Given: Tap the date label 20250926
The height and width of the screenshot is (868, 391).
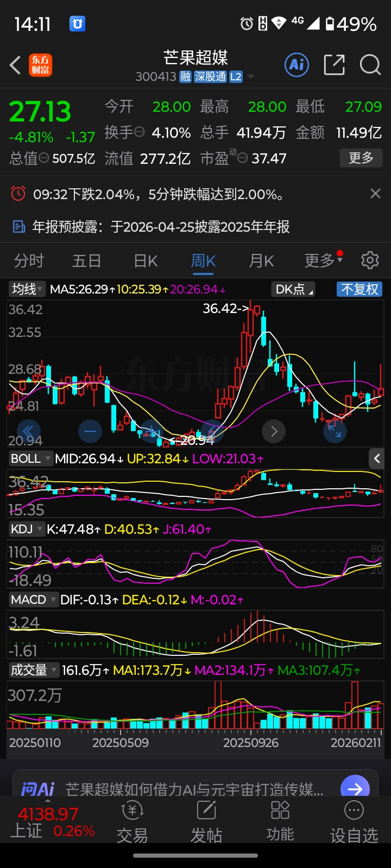Looking at the screenshot, I should (x=251, y=743).
